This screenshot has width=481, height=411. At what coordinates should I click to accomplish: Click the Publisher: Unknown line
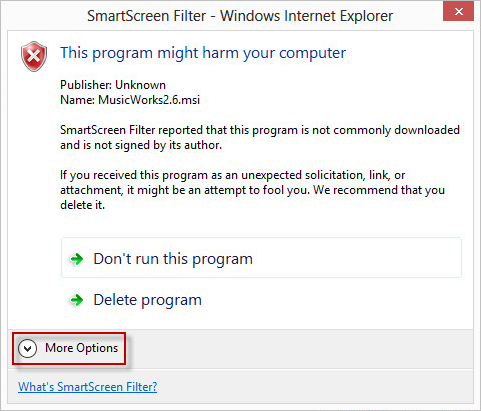coord(113,85)
